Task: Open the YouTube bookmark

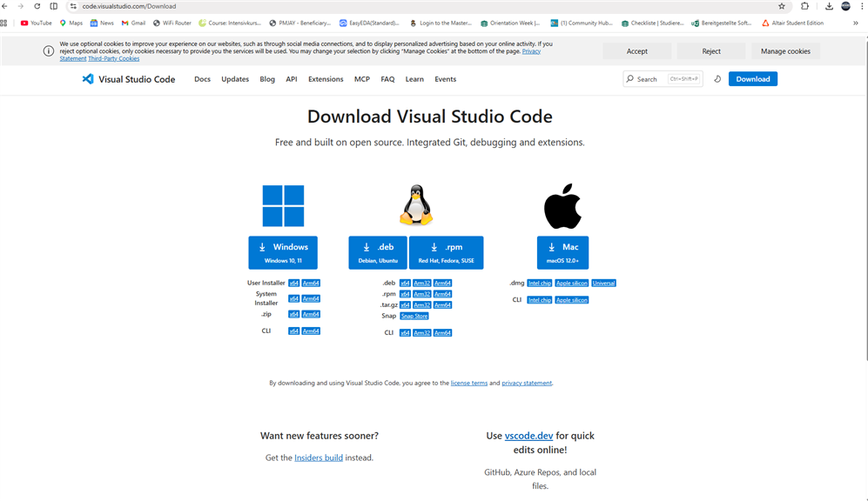Action: (36, 23)
